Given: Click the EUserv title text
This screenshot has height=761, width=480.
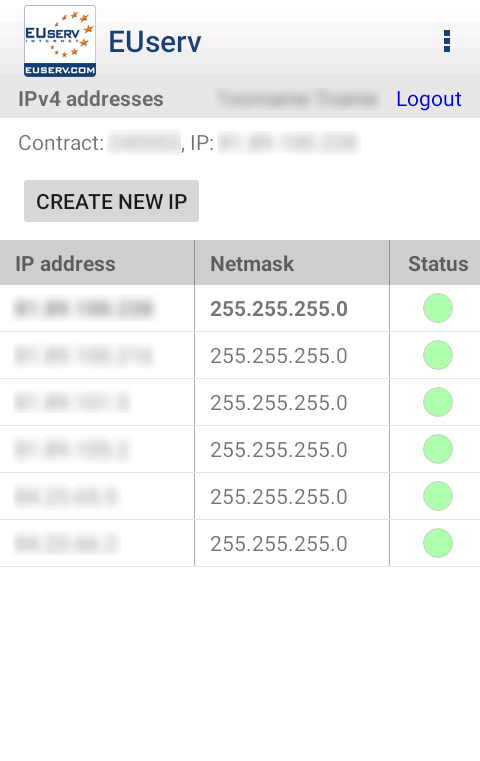Looking at the screenshot, I should click(154, 42).
